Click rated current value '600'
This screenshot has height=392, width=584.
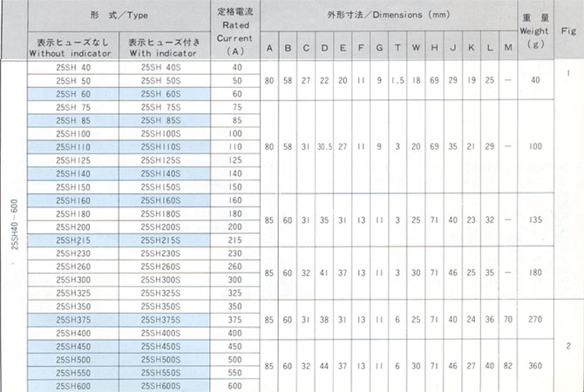click(235, 386)
